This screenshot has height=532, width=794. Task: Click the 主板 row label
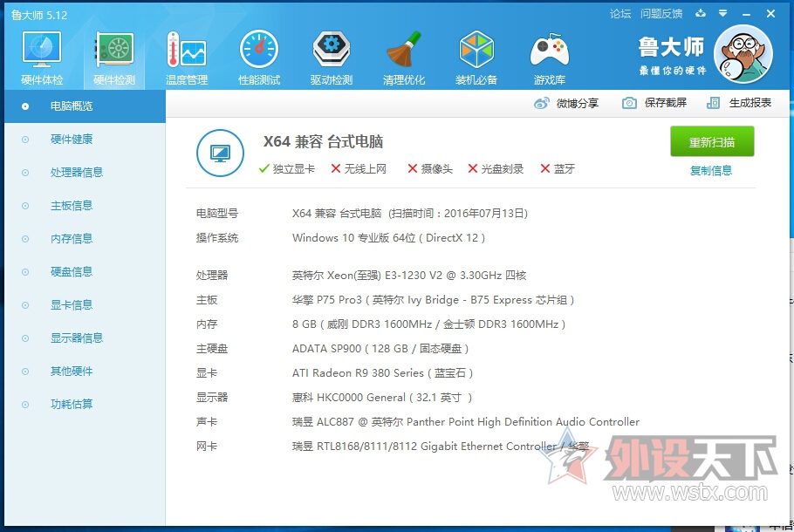(x=207, y=300)
